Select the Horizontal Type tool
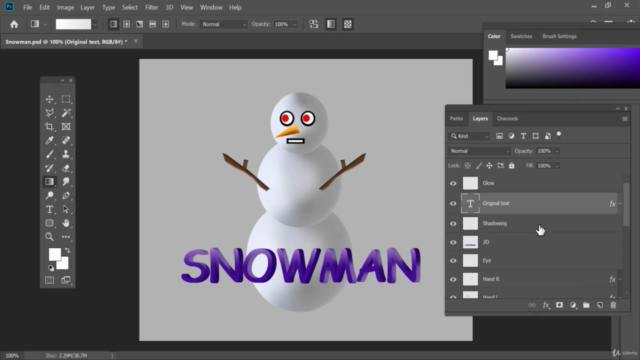 [x=49, y=209]
